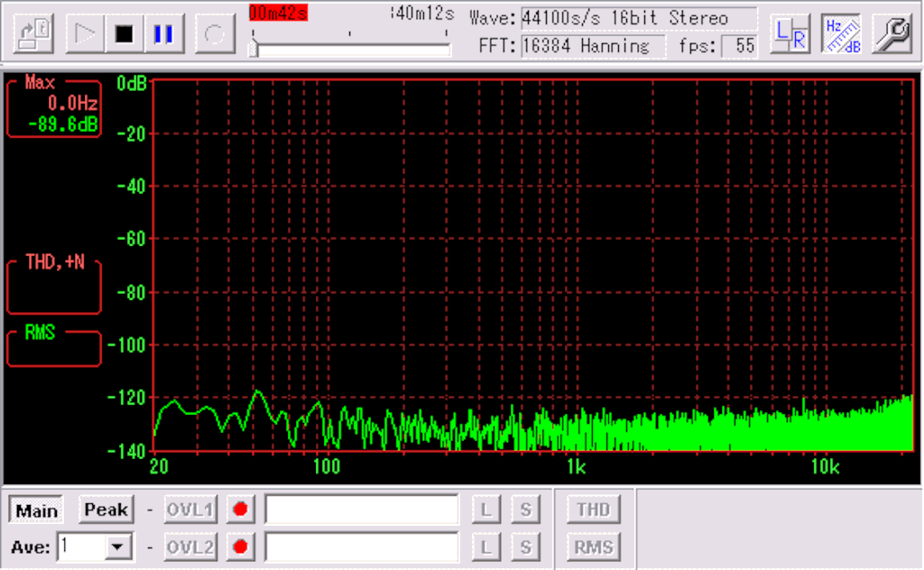Click the total time 40m12s label
Image resolution: width=924 pixels, height=570 pixels.
[422, 13]
